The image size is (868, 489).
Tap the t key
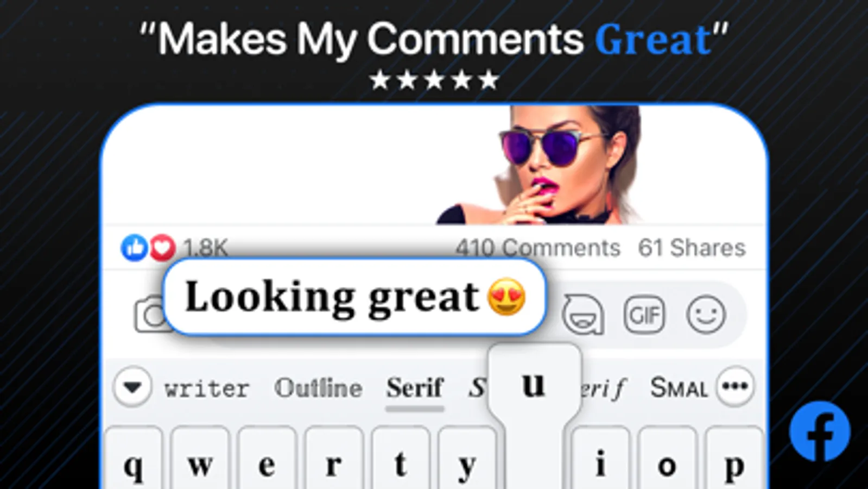tap(401, 459)
